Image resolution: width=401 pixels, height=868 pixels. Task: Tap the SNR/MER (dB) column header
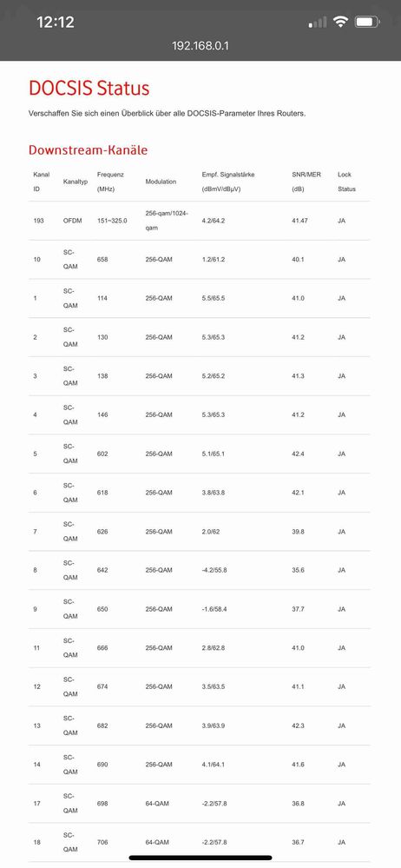click(x=304, y=182)
